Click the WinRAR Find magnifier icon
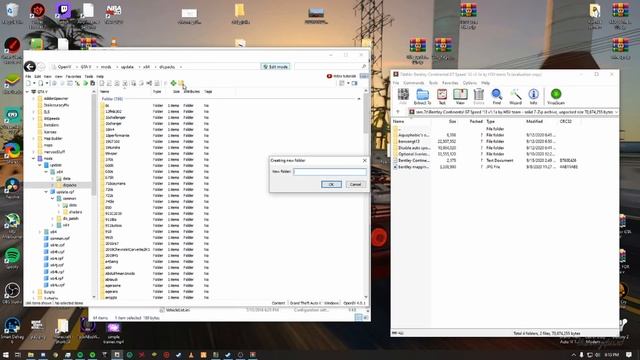The height and width of the screenshot is (360, 640). [x=497, y=97]
